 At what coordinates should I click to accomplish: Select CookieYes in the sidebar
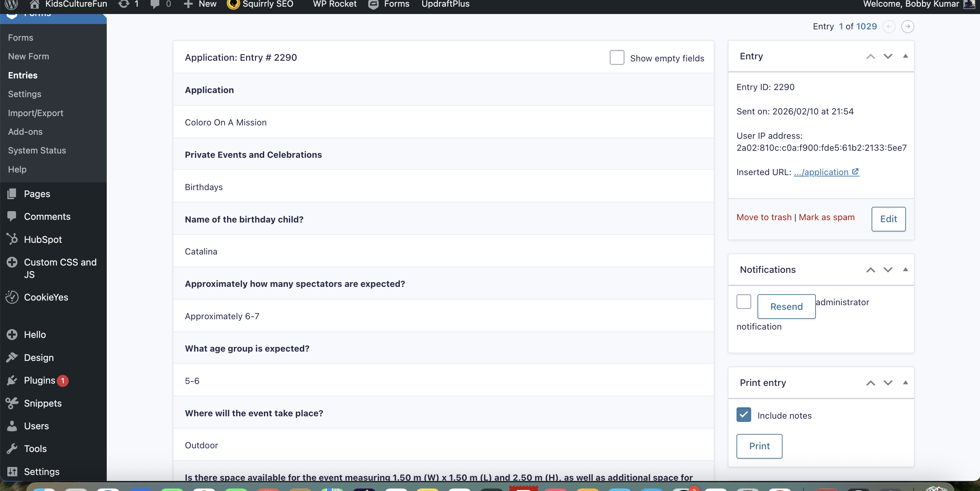click(x=45, y=297)
